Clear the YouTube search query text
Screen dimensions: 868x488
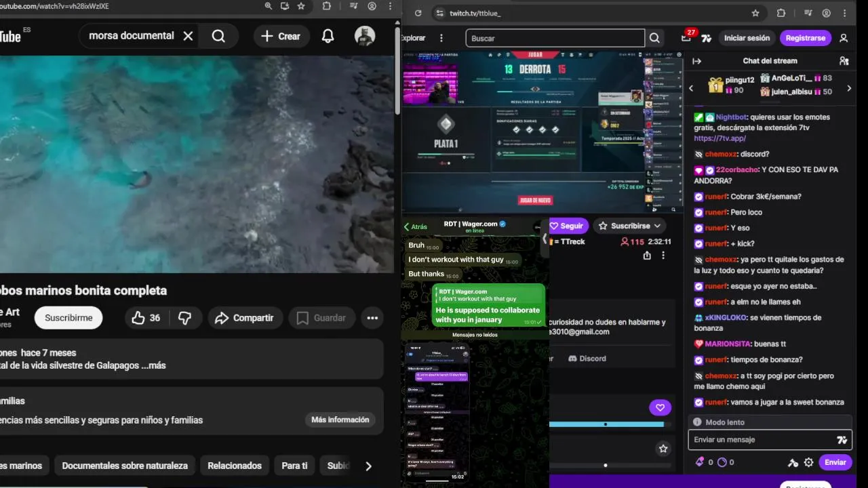pyautogui.click(x=188, y=36)
